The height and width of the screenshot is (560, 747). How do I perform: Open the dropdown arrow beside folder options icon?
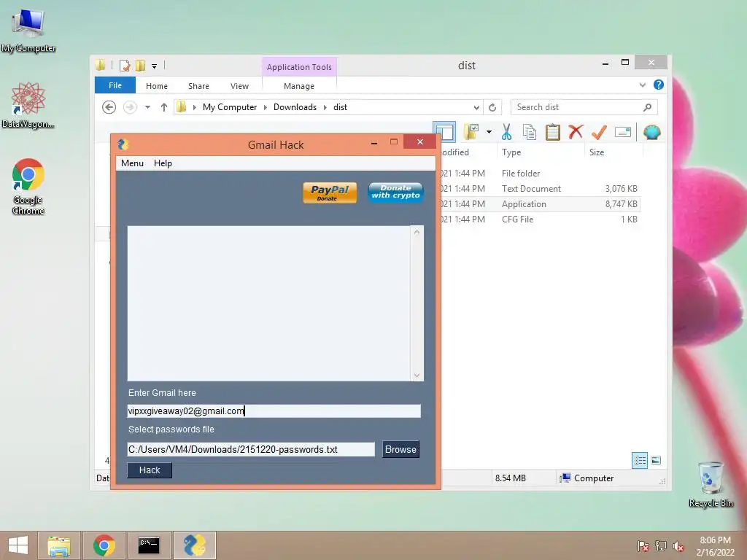pos(489,132)
